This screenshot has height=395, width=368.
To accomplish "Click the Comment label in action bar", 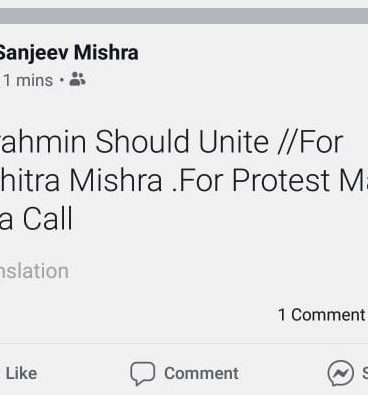I will (201, 373).
